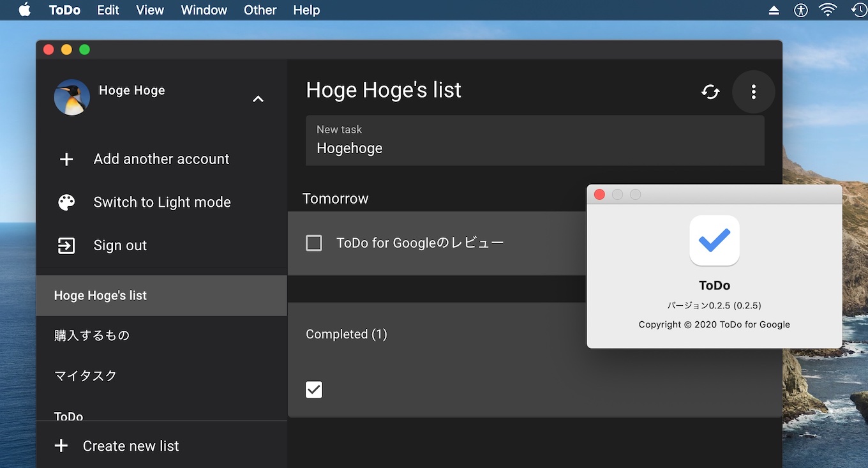Click the ToDo checkmark app icon in About window
The image size is (868, 468).
pos(715,240)
